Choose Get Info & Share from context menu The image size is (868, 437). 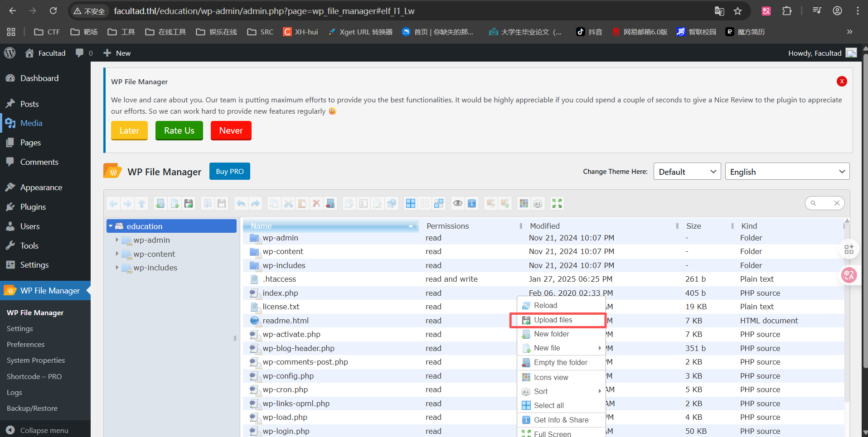[x=561, y=420]
